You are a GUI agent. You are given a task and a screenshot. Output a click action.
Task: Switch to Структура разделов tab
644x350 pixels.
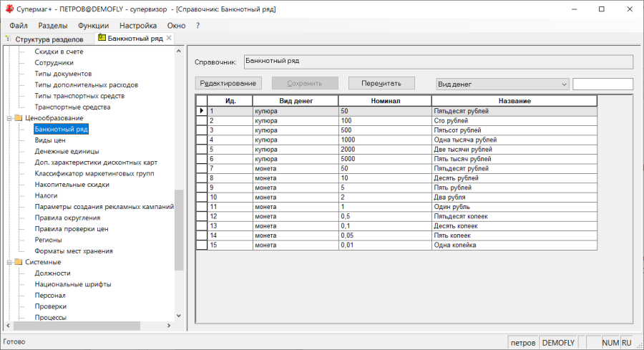point(49,39)
